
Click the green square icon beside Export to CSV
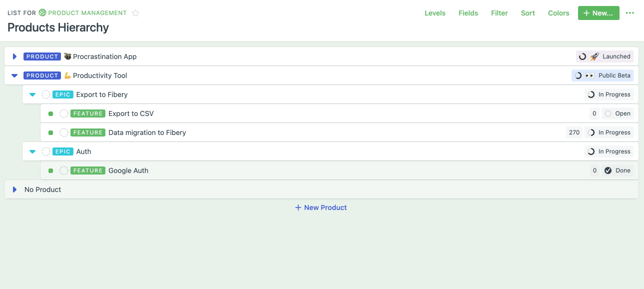(x=50, y=113)
